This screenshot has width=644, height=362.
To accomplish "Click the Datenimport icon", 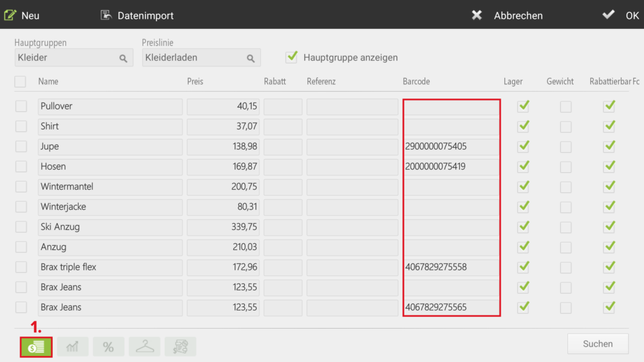I will click(x=106, y=15).
